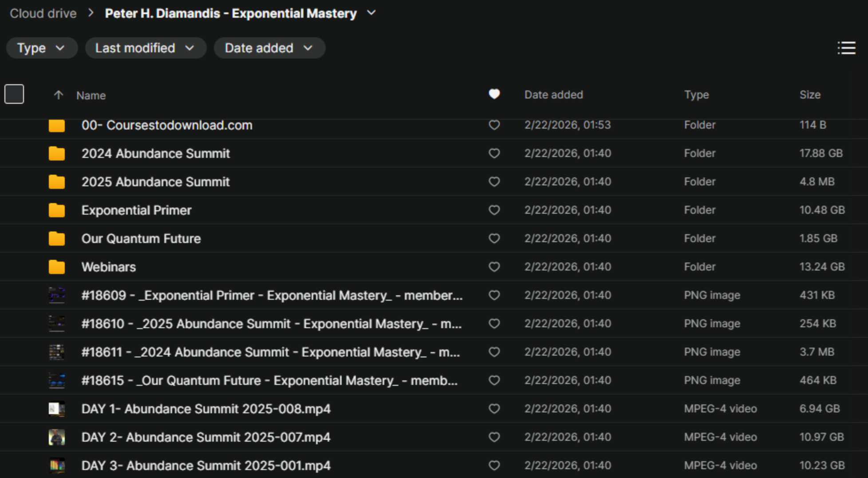Open the list view layout icon top-right
Image resolution: width=868 pixels, height=478 pixels.
point(847,48)
